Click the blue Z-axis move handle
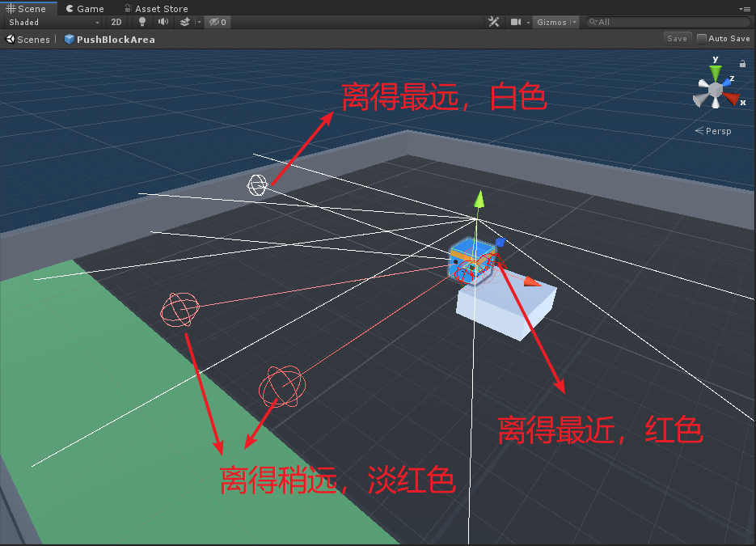The height and width of the screenshot is (546, 756). pyautogui.click(x=500, y=242)
